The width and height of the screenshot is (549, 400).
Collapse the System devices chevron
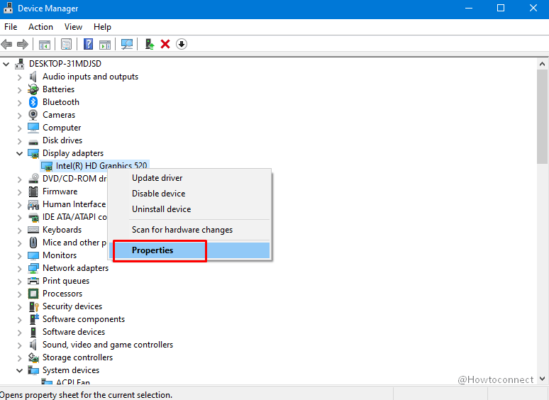coord(20,370)
